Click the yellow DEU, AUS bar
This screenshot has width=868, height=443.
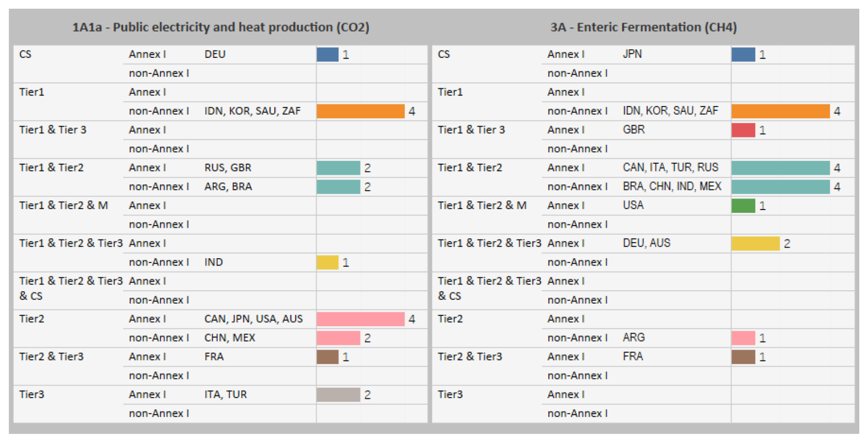point(755,244)
